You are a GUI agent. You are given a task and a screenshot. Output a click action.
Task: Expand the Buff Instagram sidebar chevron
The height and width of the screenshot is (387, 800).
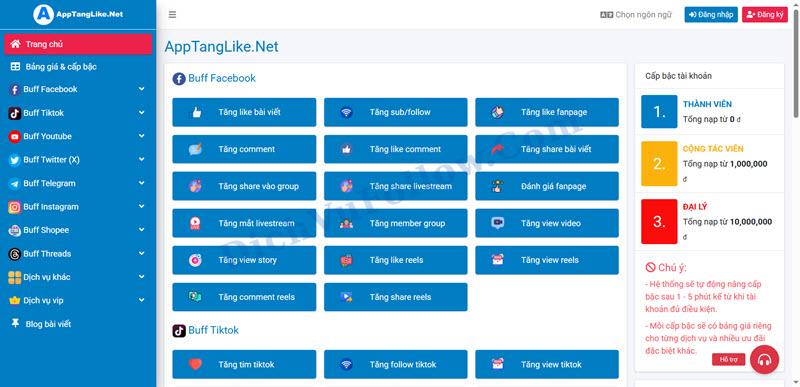pyautogui.click(x=141, y=207)
